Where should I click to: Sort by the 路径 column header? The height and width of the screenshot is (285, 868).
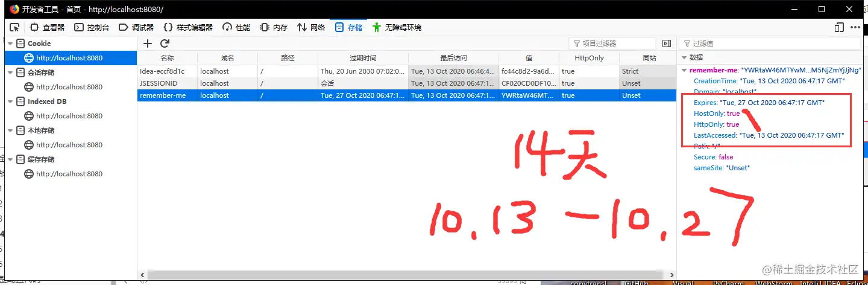pos(288,58)
